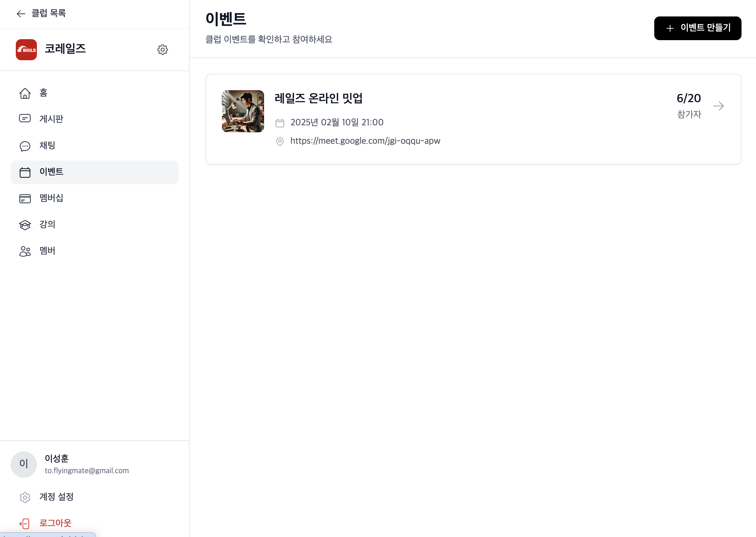Click the 강의 graduation cap icon
The image size is (756, 537).
[x=25, y=225]
